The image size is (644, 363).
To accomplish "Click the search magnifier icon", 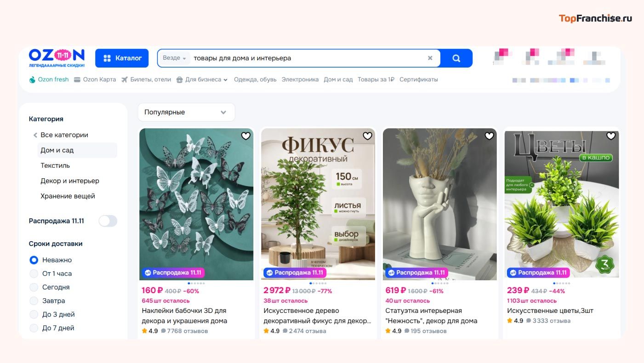I will tap(456, 58).
